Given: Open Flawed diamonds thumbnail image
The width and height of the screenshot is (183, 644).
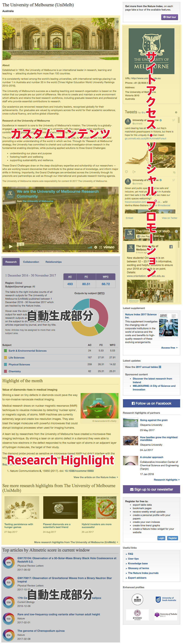Looking at the screenshot, I should (60, 508).
